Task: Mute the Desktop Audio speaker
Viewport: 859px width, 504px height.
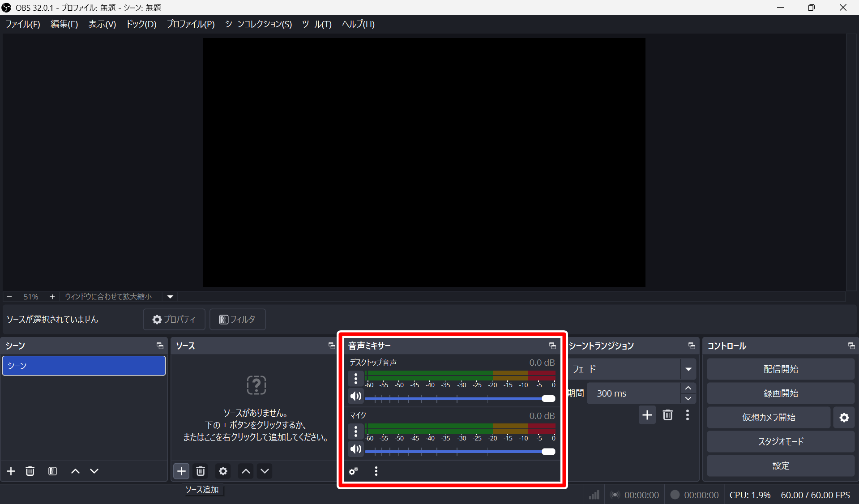Action: pyautogui.click(x=356, y=396)
